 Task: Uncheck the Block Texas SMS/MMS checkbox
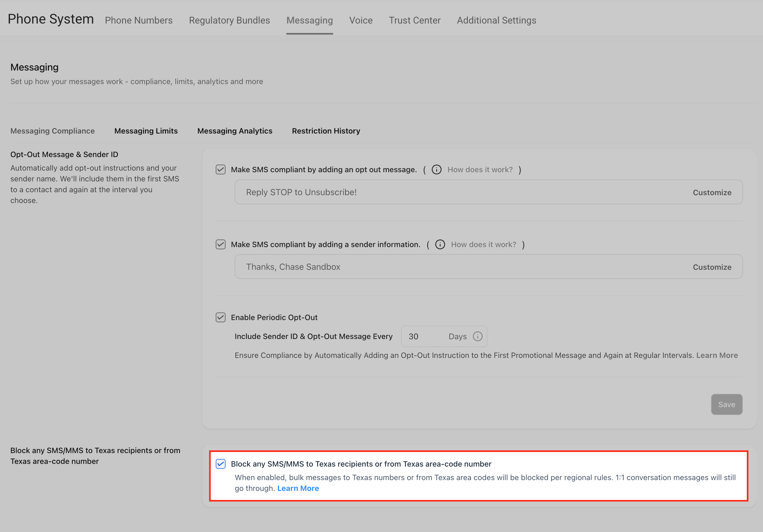point(221,464)
